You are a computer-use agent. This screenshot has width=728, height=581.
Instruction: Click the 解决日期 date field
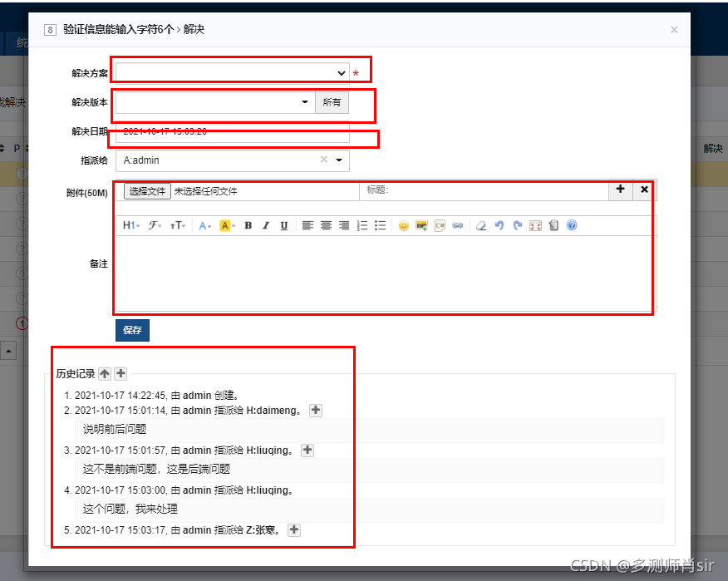[232, 131]
